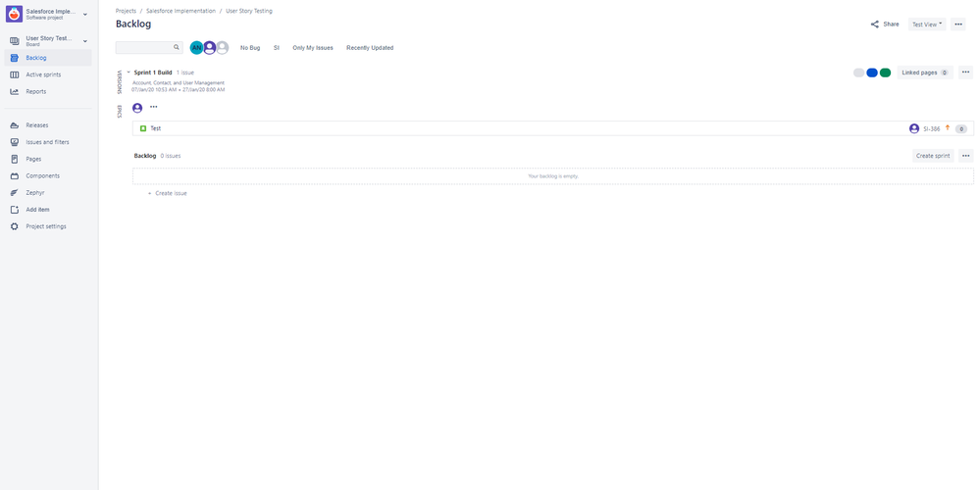Open Active sprints icon in sidebar
Viewport: 980px width, 490px height.
click(15, 74)
